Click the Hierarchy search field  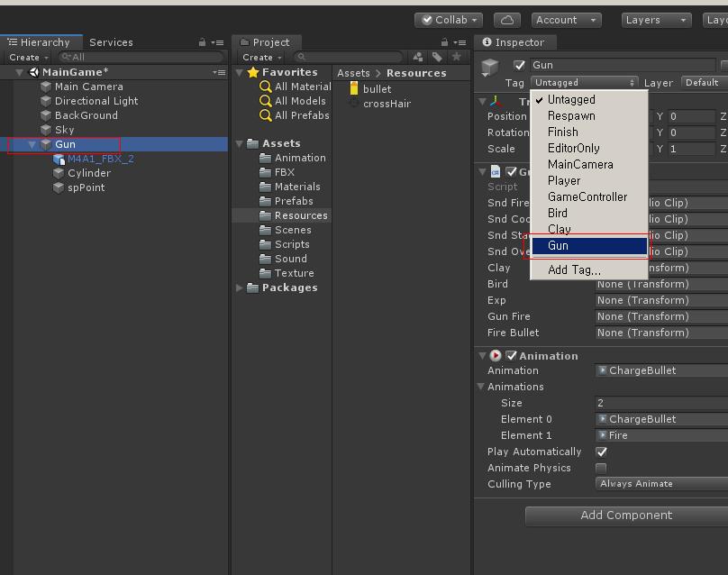pos(141,57)
